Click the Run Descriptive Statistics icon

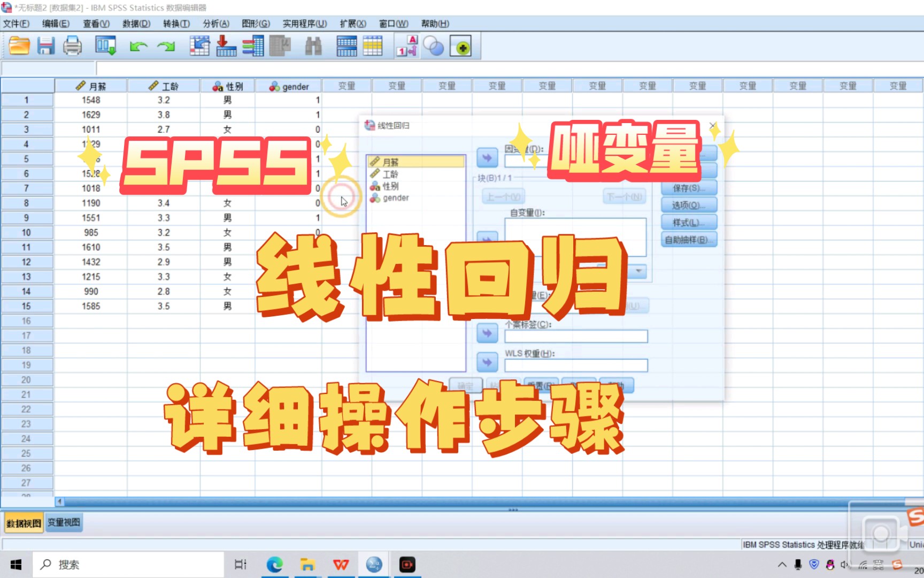[x=280, y=46]
